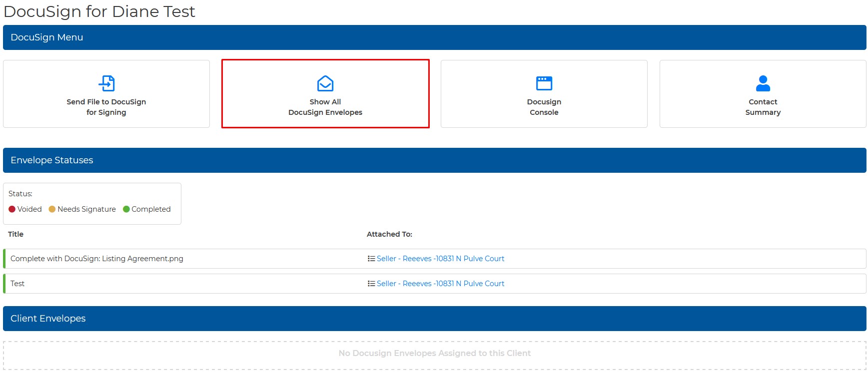
Task: Click the 'Needs Signature' legend text
Action: [x=86, y=209]
